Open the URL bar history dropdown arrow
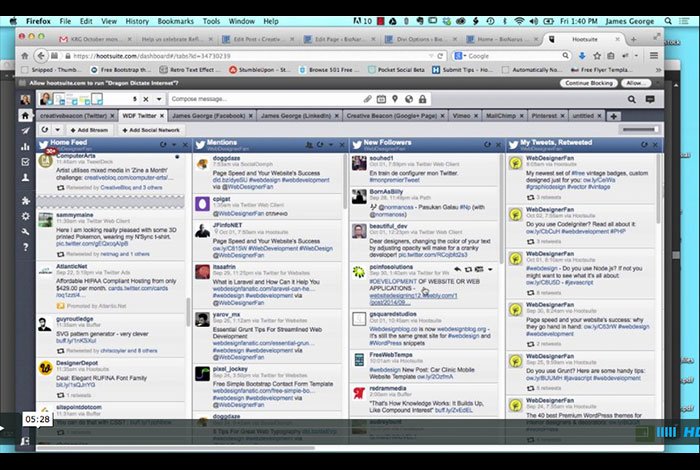The height and width of the screenshot is (470, 700). tap(431, 56)
